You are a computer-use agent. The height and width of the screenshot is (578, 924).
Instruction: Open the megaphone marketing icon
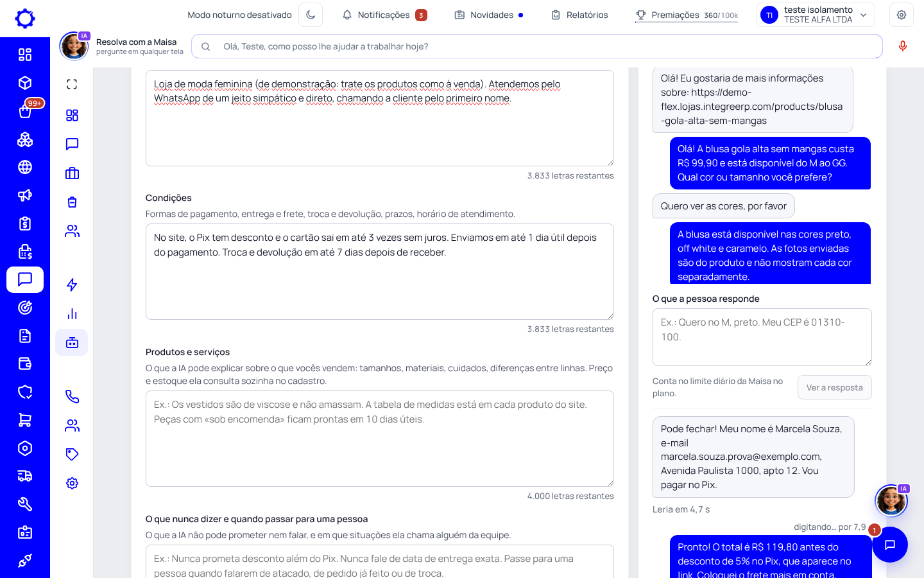click(25, 195)
